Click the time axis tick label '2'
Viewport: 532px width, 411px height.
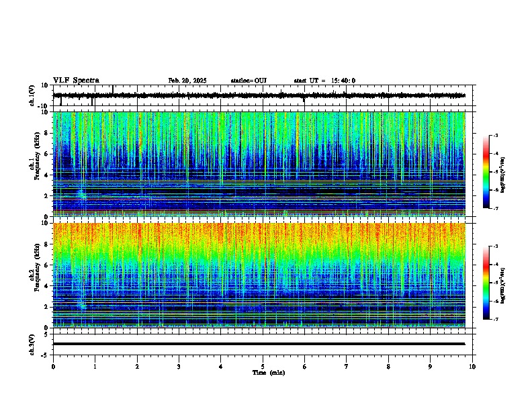tap(137, 367)
